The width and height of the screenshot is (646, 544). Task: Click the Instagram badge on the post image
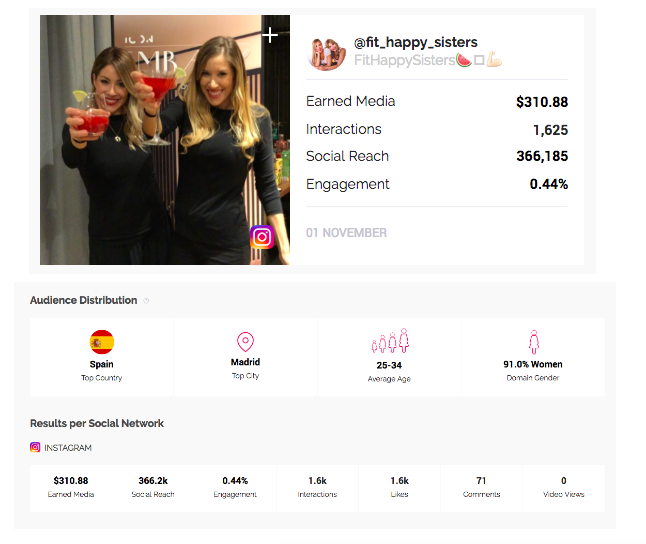262,237
